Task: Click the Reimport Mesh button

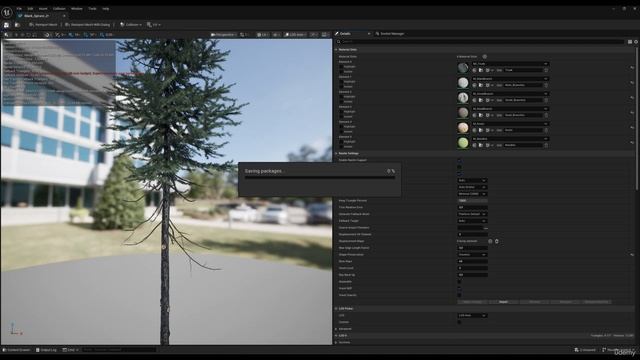Action: [x=43, y=25]
